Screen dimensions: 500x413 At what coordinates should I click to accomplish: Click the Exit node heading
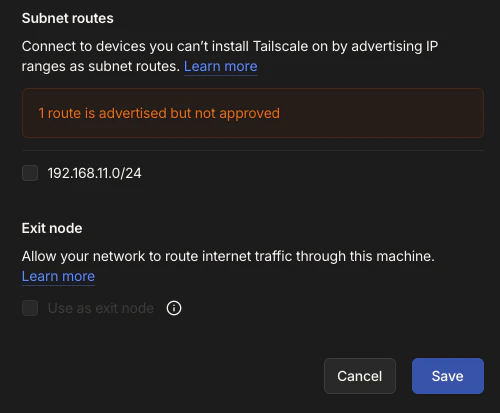52,228
